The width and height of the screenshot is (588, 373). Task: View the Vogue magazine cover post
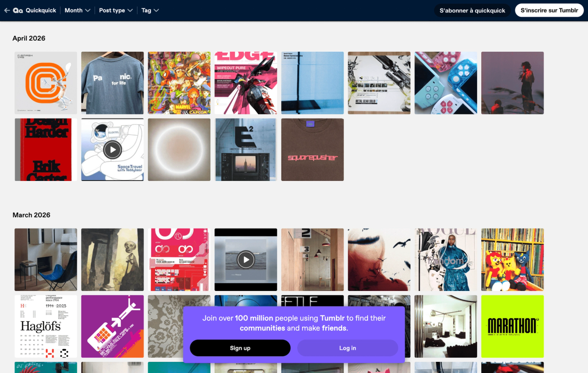click(x=446, y=260)
